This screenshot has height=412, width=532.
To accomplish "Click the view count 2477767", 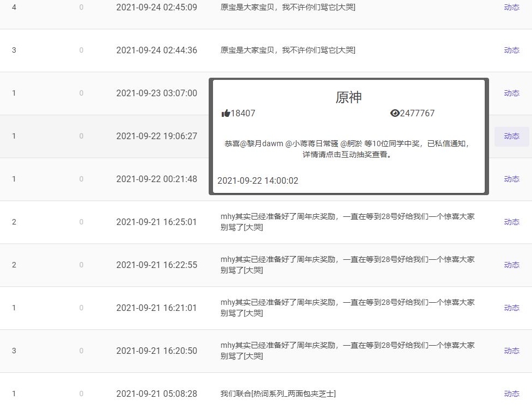I will (x=417, y=114).
